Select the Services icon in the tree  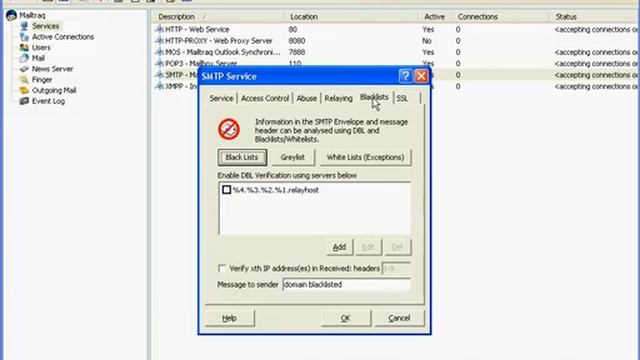coord(24,26)
